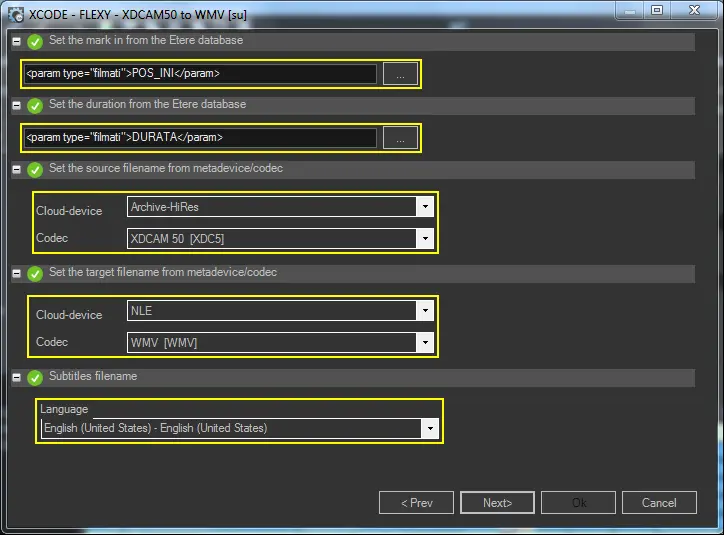Click browse button next to POS_INI field
This screenshot has height=535, width=725.
point(400,74)
